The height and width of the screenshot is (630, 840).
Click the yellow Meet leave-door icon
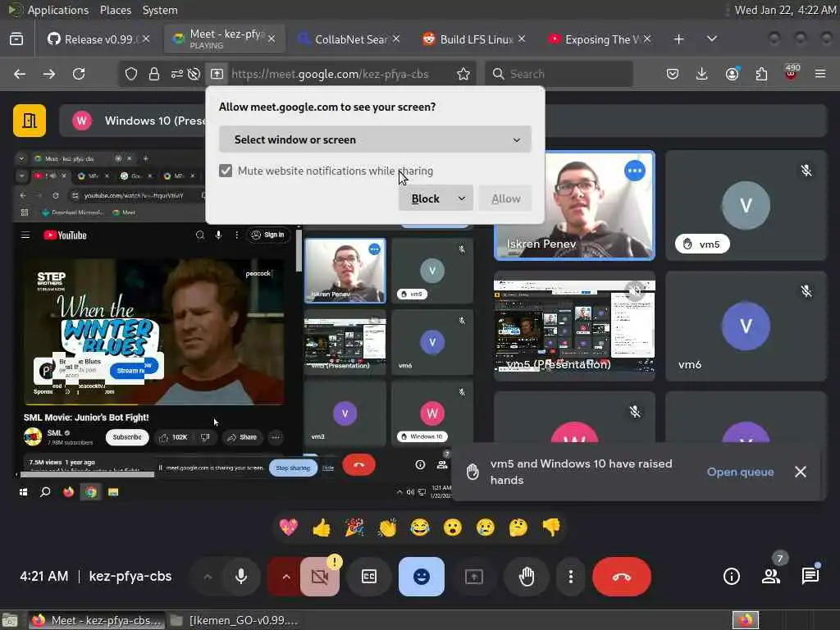tap(30, 121)
